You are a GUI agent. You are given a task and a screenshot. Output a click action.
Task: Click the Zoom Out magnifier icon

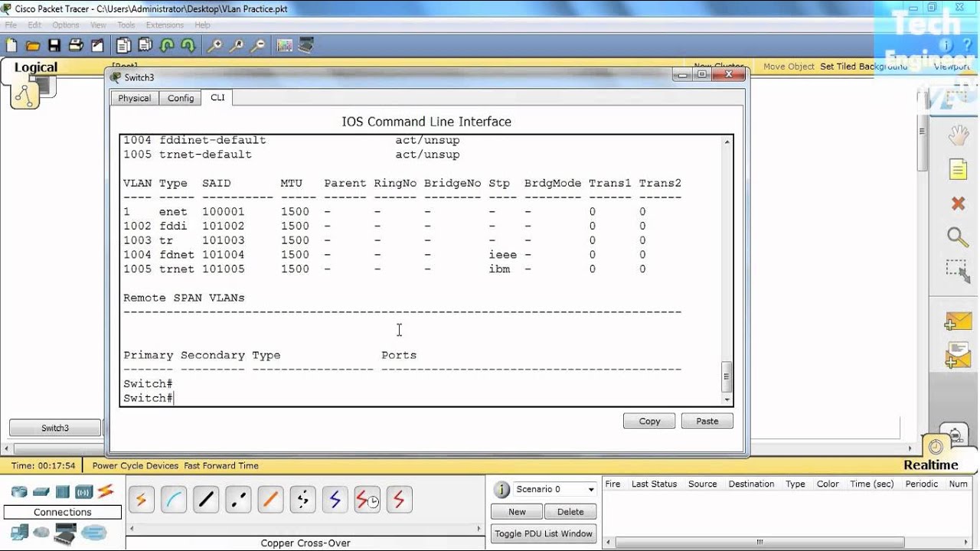click(x=258, y=46)
